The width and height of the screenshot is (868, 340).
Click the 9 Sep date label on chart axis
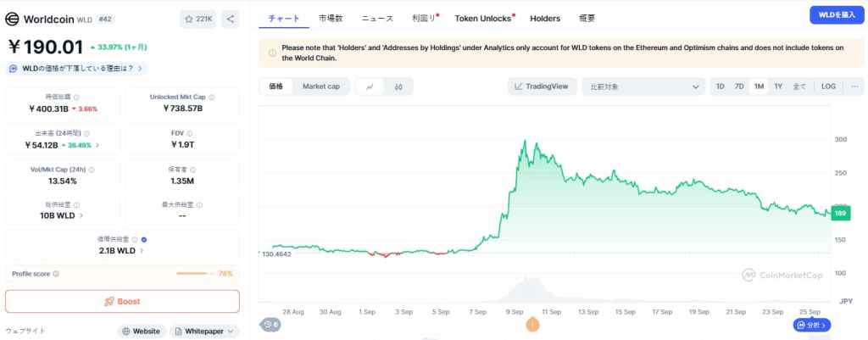coord(515,312)
